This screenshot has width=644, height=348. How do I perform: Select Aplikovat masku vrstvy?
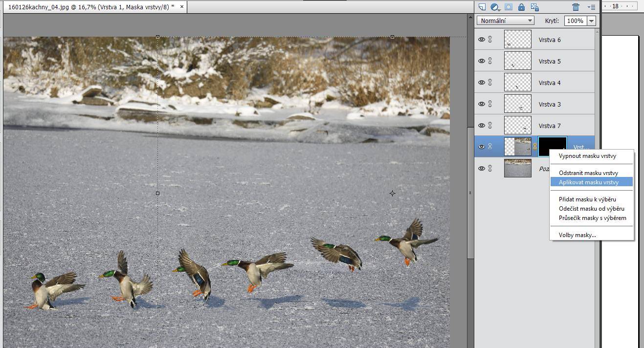click(588, 182)
